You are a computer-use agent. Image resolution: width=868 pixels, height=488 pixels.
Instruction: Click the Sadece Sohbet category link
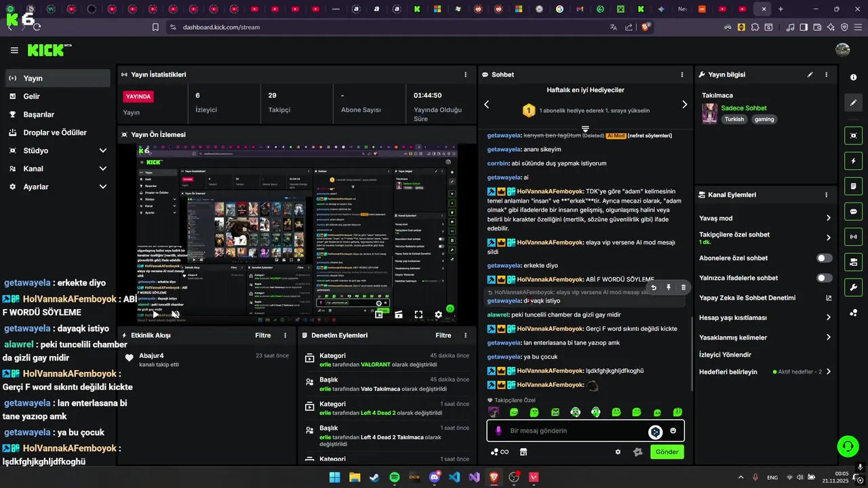pyautogui.click(x=744, y=108)
